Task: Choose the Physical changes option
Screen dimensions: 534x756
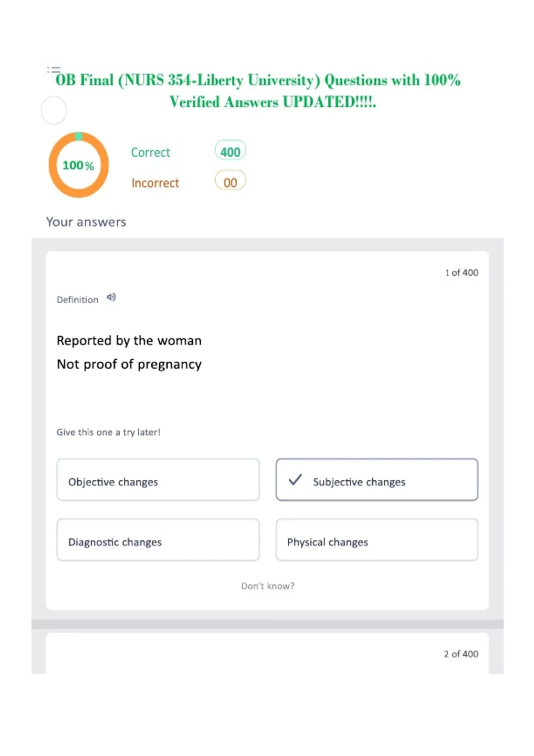Action: pos(377,540)
